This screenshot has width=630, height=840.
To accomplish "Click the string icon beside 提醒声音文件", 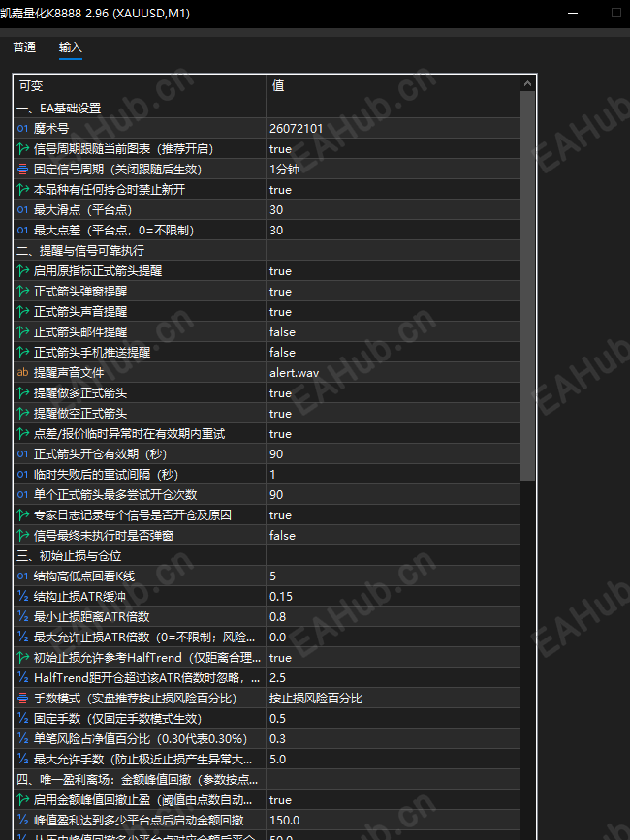I will 22,373.
